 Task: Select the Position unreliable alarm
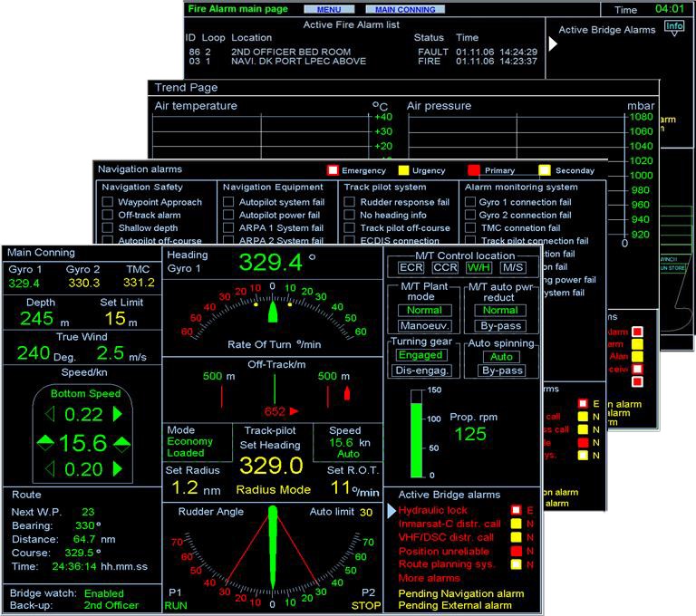444,551
